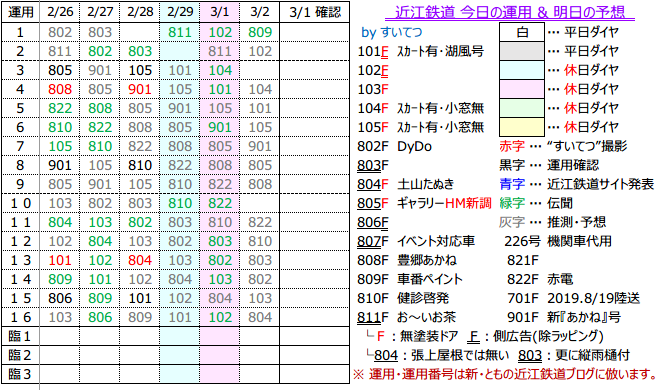Viewport: 667px width, 390px height.
Task: Click the author text by すいてつ
Action: [392, 32]
